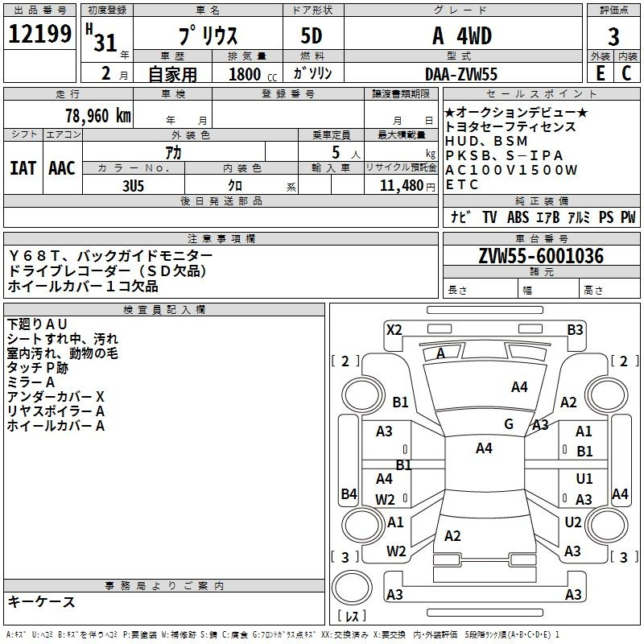Viewport: 644px width, 644px height.
Task: Click the U1 dent mark on the diagram
Action: (x=584, y=479)
